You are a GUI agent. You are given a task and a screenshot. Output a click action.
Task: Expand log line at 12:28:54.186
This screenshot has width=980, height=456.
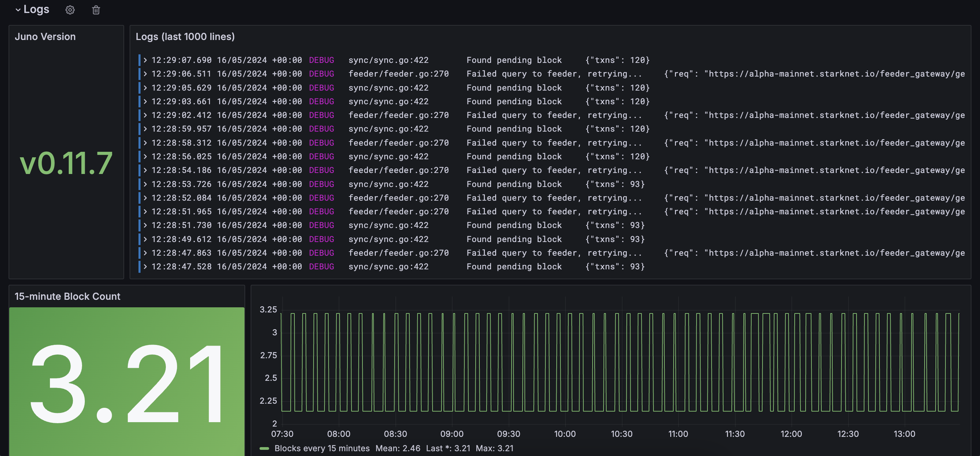click(x=145, y=170)
